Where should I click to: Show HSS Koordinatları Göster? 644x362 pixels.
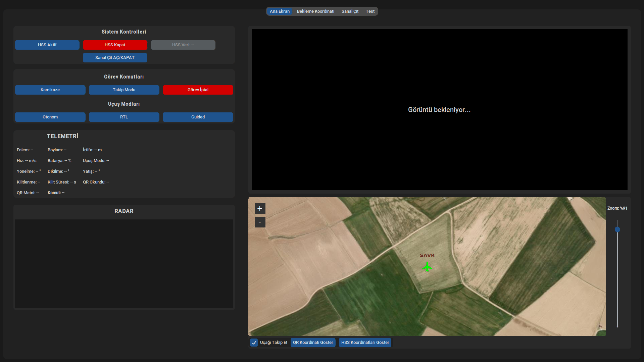[x=365, y=343]
